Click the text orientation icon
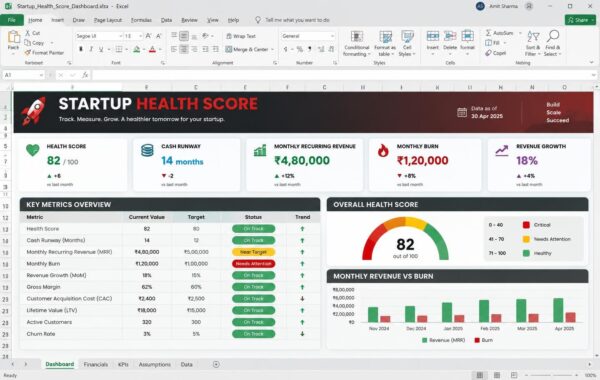 point(205,36)
